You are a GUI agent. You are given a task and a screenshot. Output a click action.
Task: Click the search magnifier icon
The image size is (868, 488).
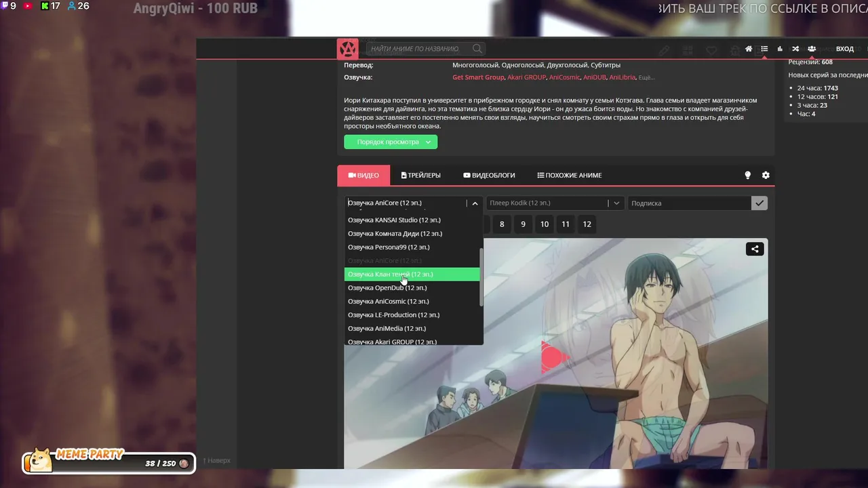pyautogui.click(x=477, y=49)
